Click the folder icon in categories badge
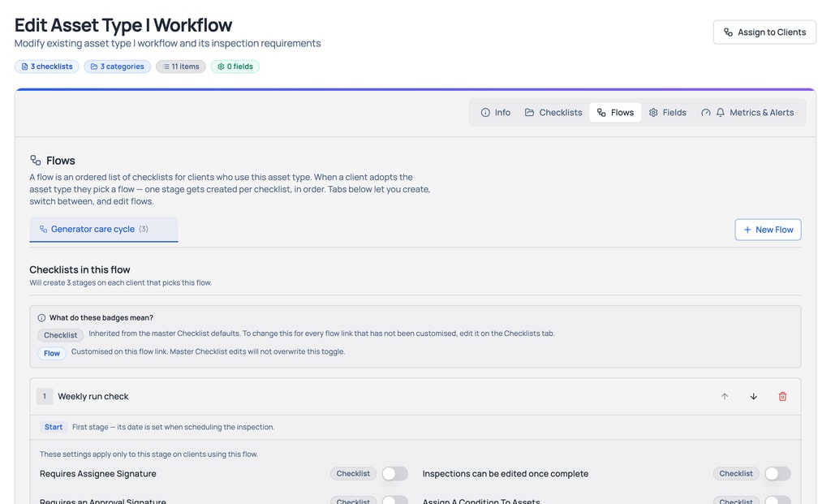This screenshot has width=831, height=504. pos(94,67)
